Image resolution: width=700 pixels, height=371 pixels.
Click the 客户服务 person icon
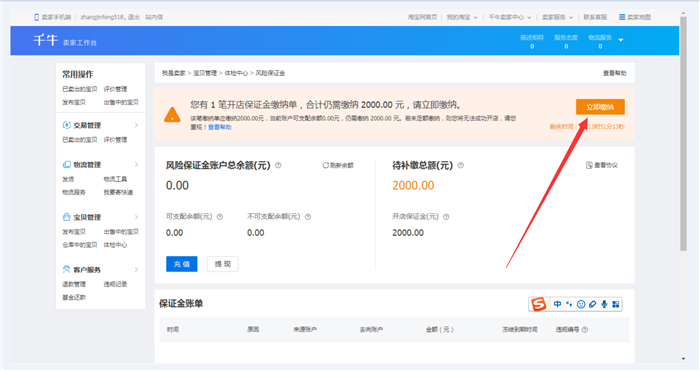tap(67, 269)
